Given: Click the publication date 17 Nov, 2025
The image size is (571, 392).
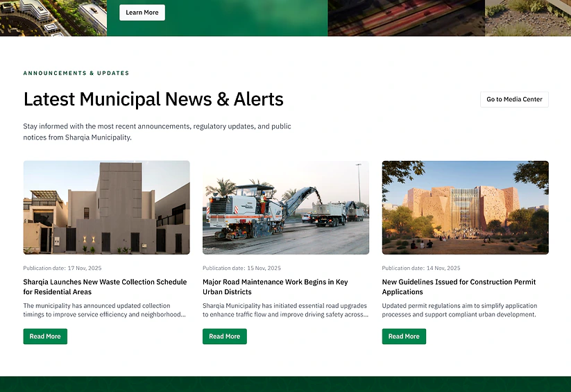Looking at the screenshot, I should coord(62,268).
